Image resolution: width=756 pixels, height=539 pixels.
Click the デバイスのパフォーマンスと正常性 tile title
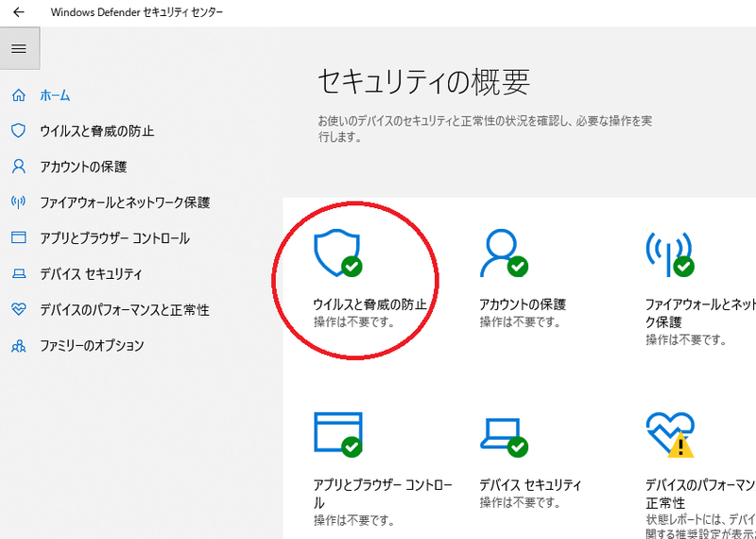pos(700,494)
